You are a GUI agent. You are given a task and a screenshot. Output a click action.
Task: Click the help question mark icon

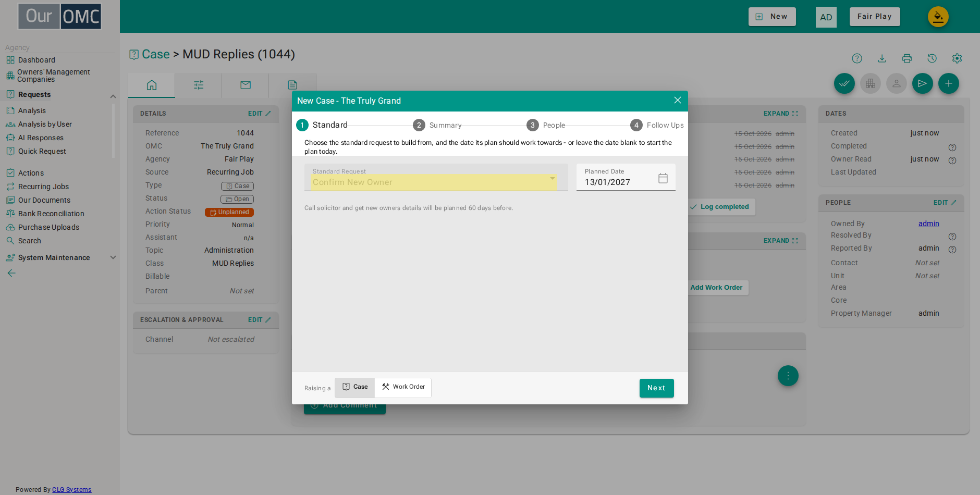click(x=857, y=58)
